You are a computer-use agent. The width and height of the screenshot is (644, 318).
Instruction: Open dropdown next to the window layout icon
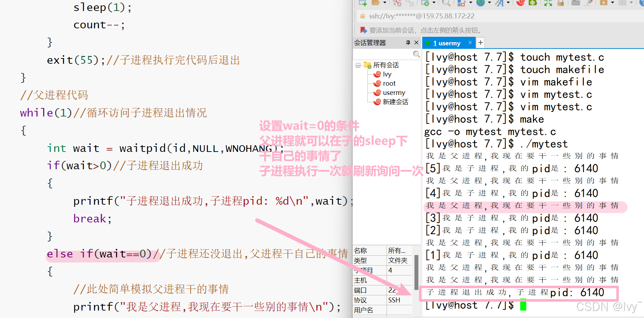631,3
